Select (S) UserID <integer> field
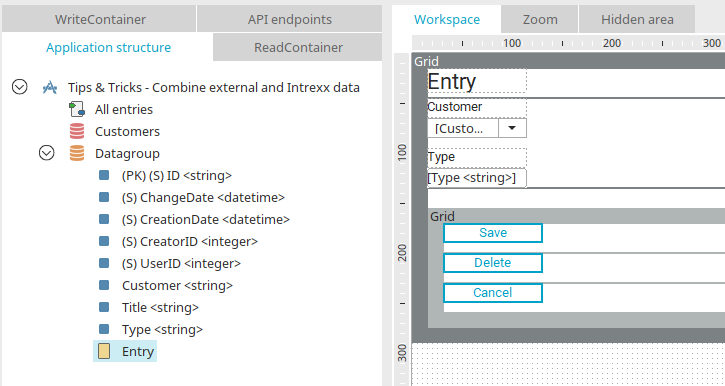This screenshot has height=386, width=725. [181, 263]
